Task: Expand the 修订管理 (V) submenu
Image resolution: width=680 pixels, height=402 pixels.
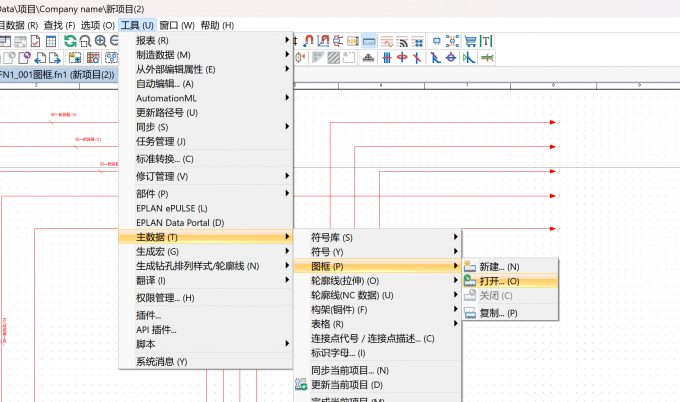Action: [206, 176]
